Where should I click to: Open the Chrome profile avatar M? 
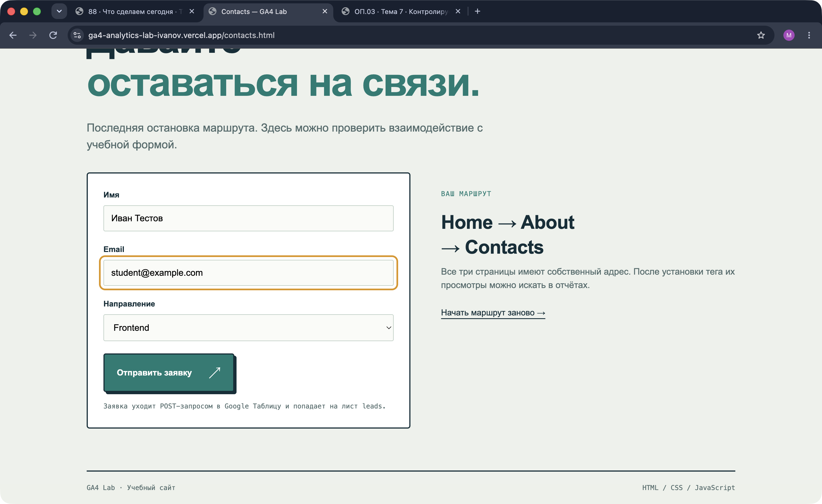[x=789, y=35]
